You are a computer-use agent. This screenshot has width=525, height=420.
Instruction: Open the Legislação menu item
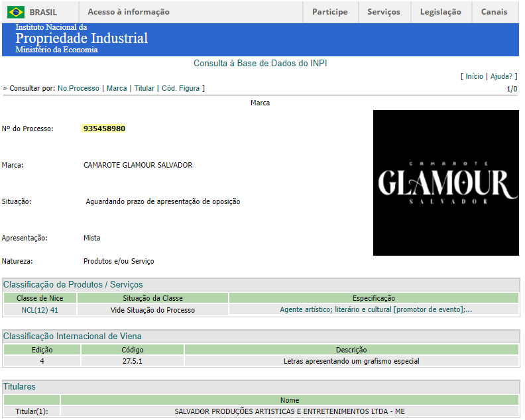441,12
